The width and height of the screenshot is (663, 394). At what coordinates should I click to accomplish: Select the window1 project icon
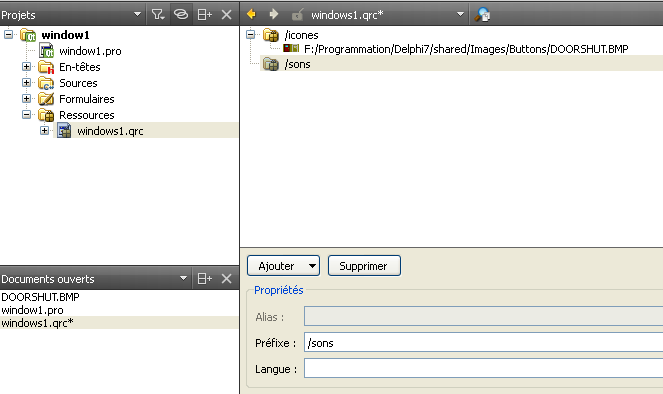[x=28, y=35]
